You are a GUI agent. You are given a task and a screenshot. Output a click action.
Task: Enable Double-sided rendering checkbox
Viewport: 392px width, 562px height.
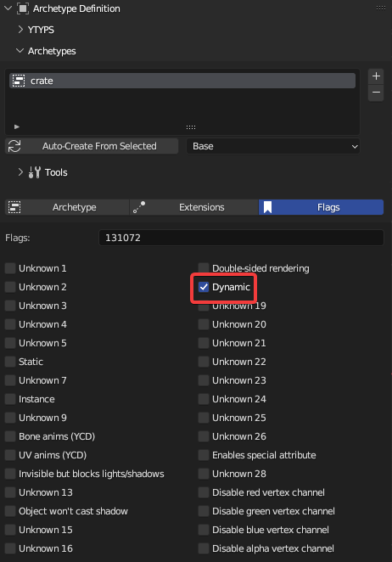(204, 268)
